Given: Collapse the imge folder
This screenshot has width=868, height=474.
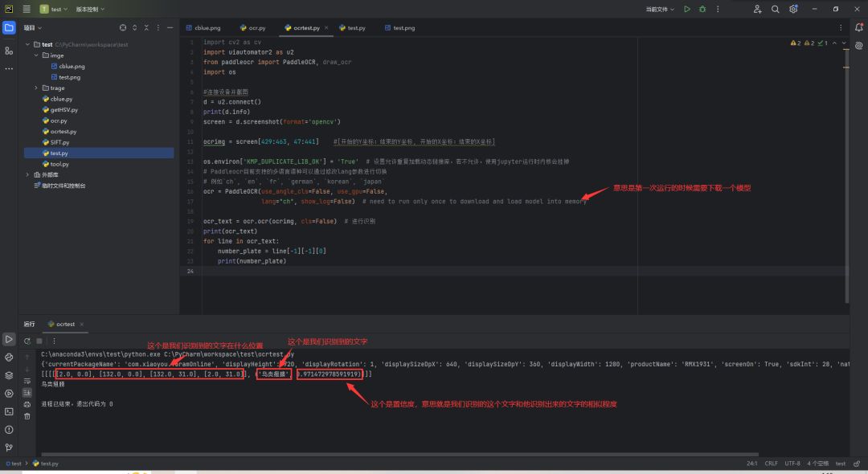Looking at the screenshot, I should point(35,55).
